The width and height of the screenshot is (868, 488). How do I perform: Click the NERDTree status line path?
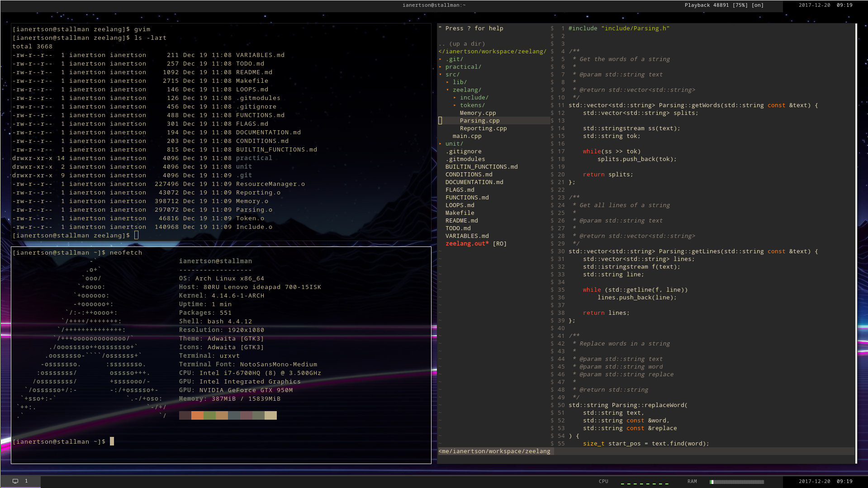tap(494, 451)
